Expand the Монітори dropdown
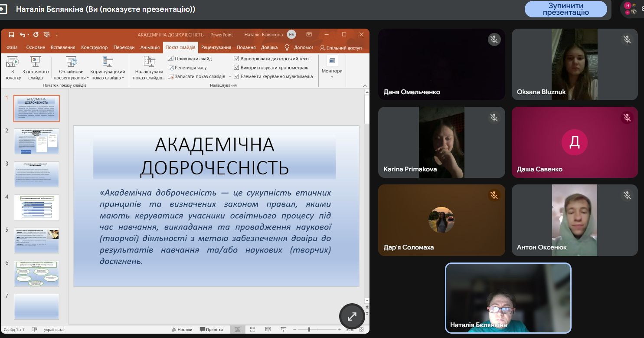Viewport: 644px width, 338px height. (332, 71)
